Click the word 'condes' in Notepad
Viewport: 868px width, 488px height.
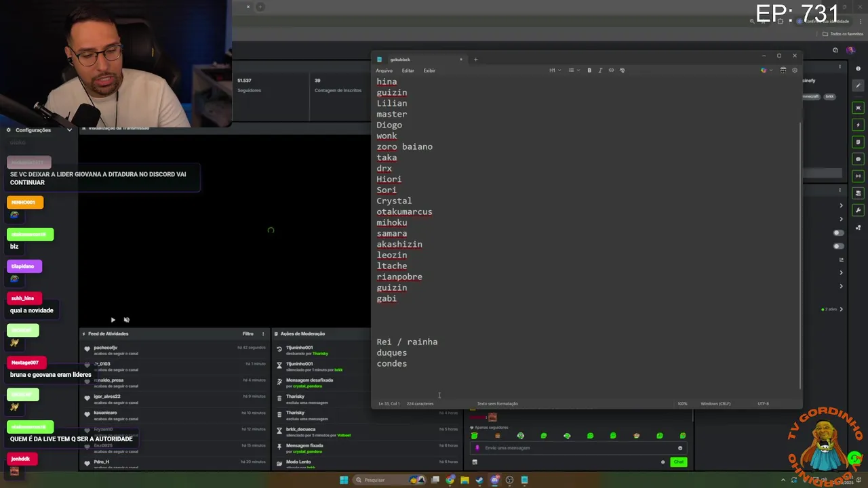click(392, 363)
